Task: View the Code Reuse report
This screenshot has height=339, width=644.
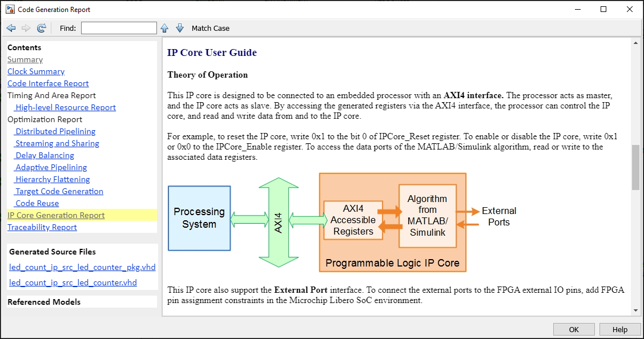Action: point(37,203)
